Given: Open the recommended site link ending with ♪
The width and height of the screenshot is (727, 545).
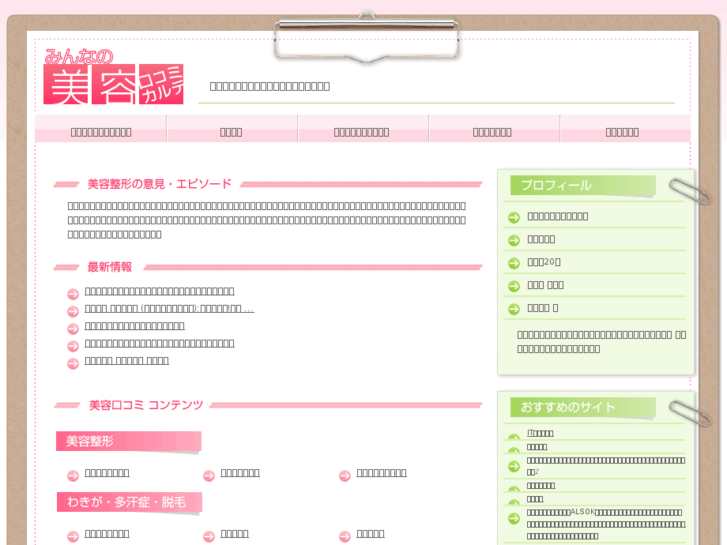Looking at the screenshot, I should coord(606,466).
